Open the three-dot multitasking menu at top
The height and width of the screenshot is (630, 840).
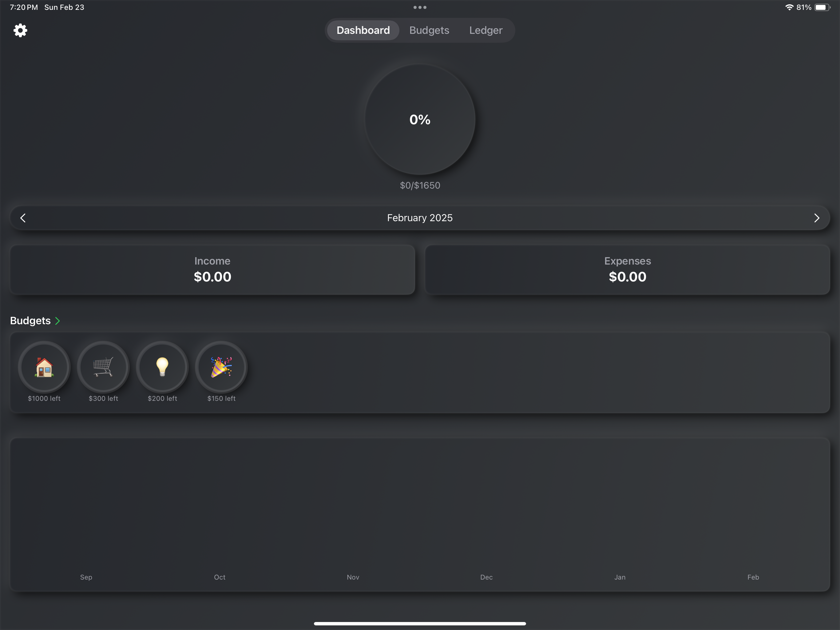[420, 7]
